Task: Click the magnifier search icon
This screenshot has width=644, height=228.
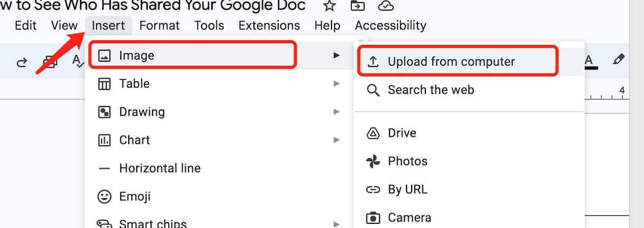Action: (x=373, y=90)
